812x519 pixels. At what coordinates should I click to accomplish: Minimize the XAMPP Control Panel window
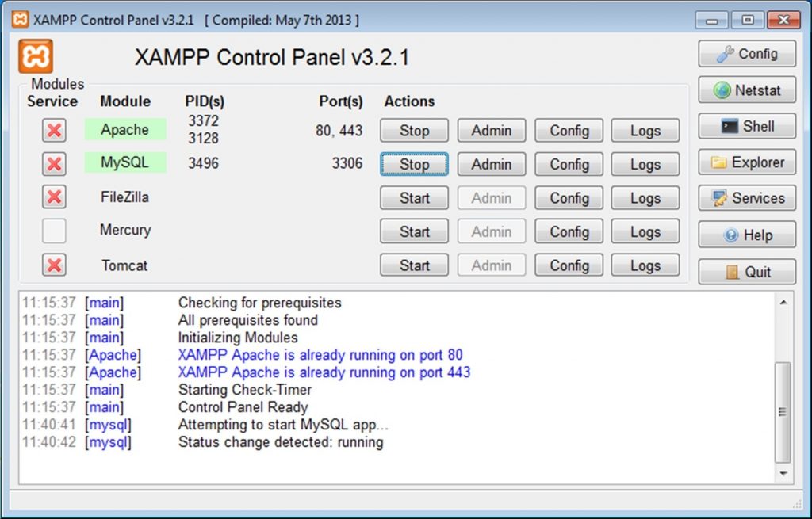(712, 20)
